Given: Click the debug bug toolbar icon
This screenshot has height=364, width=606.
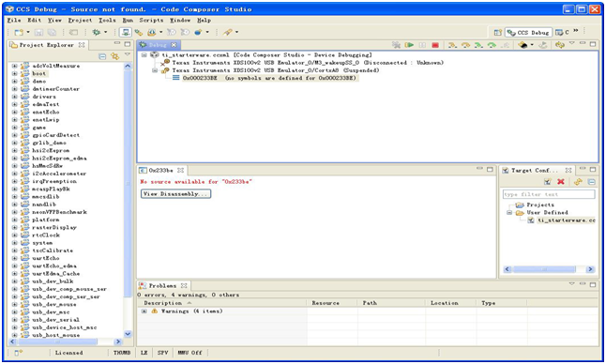Looking at the screenshot, I should (96, 33).
